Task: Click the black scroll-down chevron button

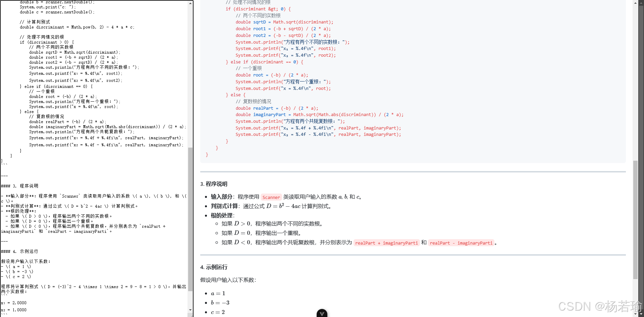Action: (x=322, y=313)
